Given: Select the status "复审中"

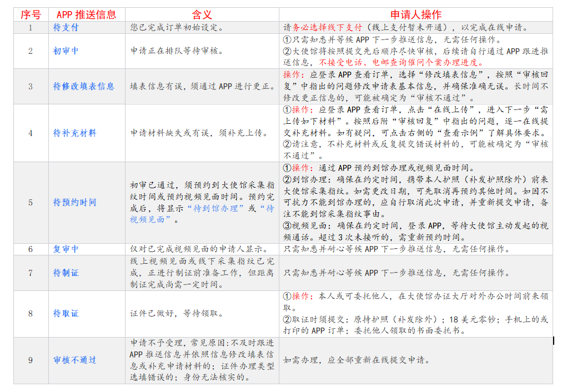Looking at the screenshot, I should point(66,249).
